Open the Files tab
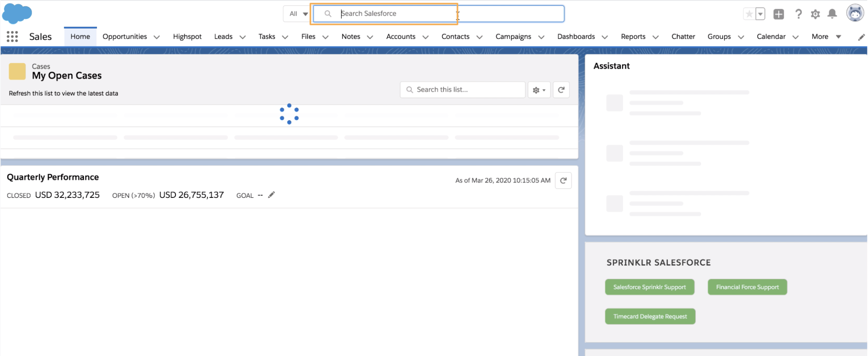This screenshot has height=356, width=868. coord(308,37)
